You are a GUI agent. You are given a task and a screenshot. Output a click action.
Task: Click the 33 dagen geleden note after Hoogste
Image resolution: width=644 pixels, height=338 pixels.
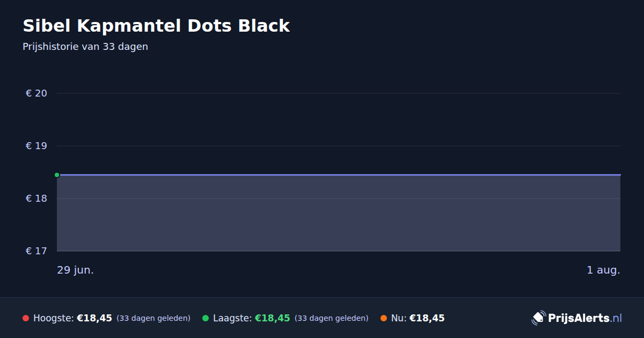click(153, 319)
